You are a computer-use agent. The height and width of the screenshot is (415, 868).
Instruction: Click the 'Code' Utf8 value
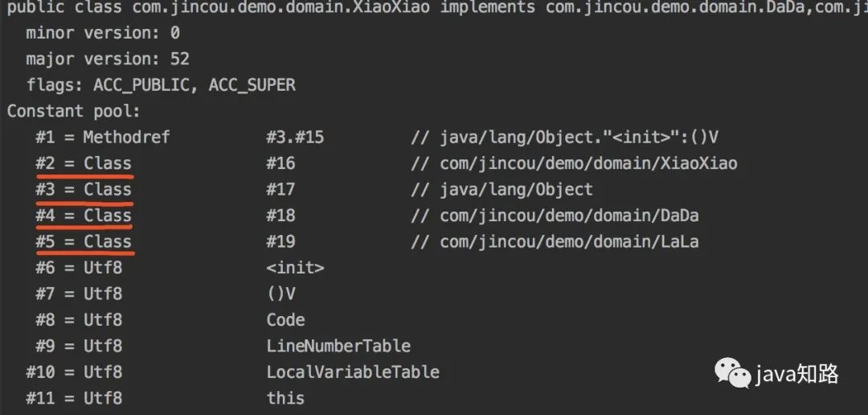pos(285,320)
